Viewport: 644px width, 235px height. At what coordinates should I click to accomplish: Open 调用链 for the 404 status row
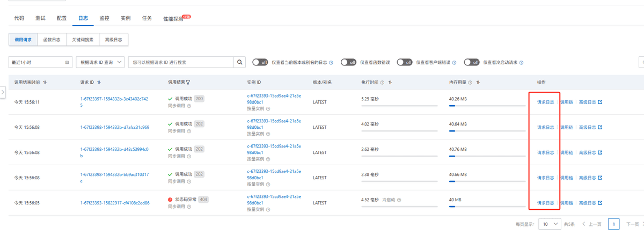567,203
